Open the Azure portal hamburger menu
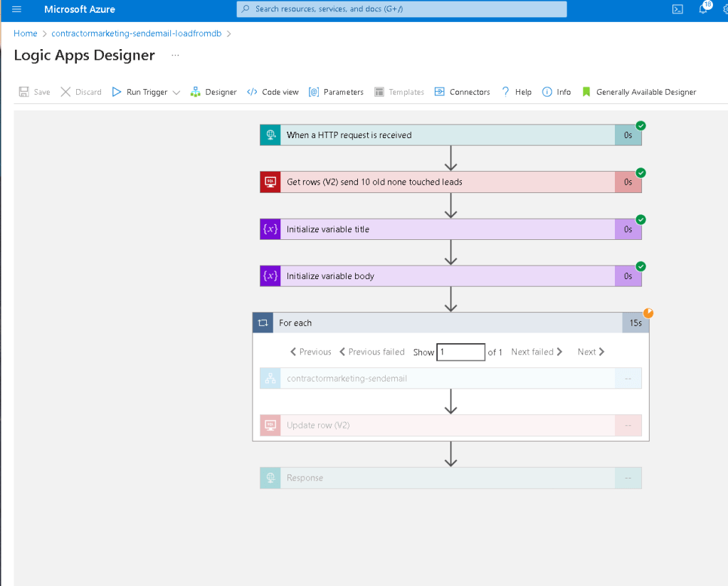This screenshot has width=728, height=586. click(x=16, y=9)
